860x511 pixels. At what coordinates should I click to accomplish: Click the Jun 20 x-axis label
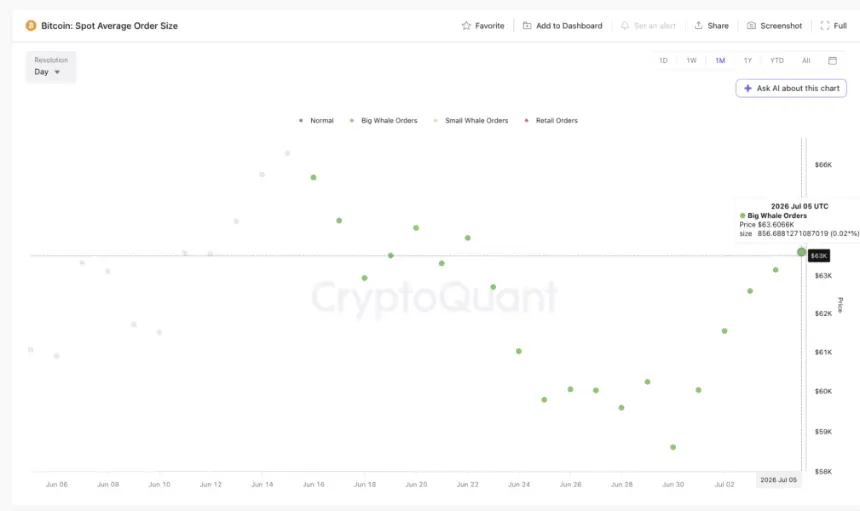point(416,485)
